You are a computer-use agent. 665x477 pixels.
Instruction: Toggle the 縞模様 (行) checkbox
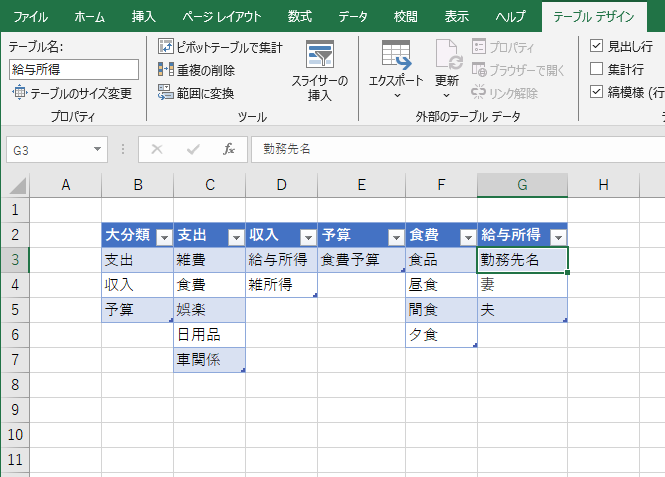pyautogui.click(x=596, y=92)
